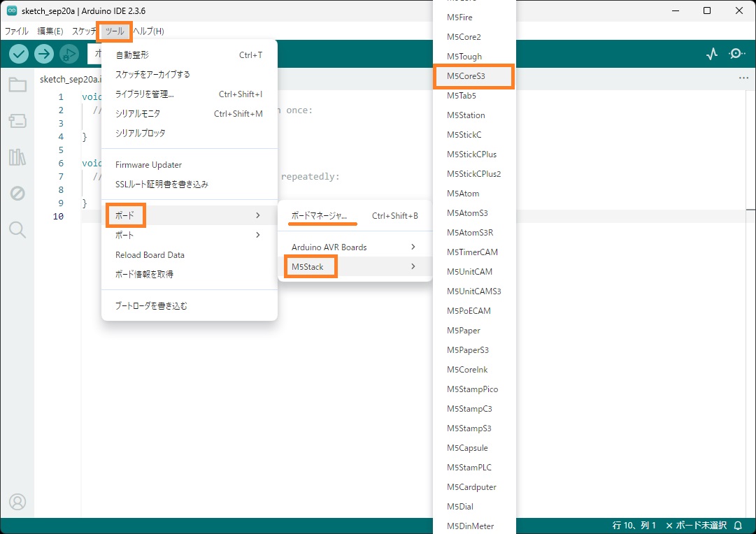Image resolution: width=756 pixels, height=534 pixels.
Task: Open the Search sidebar magnifier icon
Action: pyautogui.click(x=17, y=229)
